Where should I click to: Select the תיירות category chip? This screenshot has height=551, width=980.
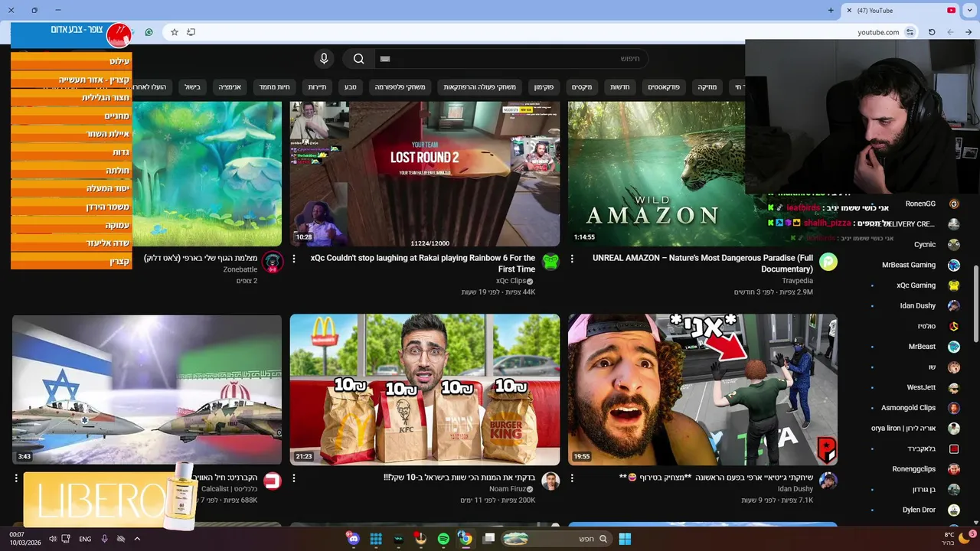[317, 87]
